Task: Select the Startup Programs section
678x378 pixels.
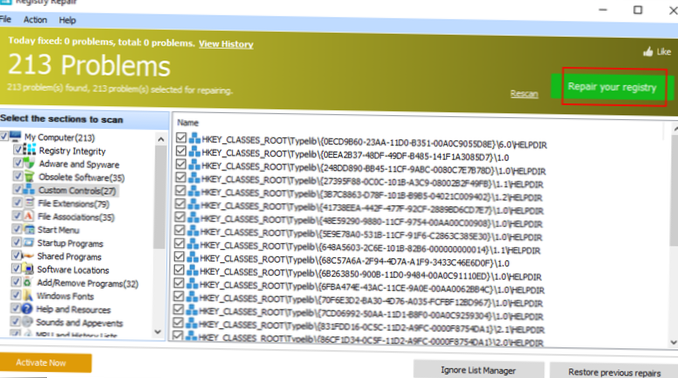Action: pyautogui.click(x=70, y=243)
